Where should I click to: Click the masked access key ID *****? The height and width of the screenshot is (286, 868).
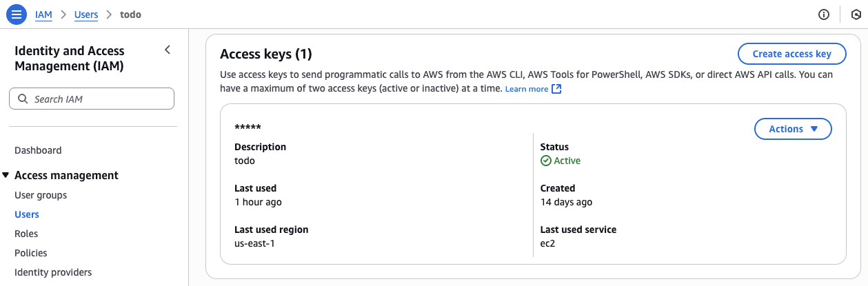tap(248, 128)
